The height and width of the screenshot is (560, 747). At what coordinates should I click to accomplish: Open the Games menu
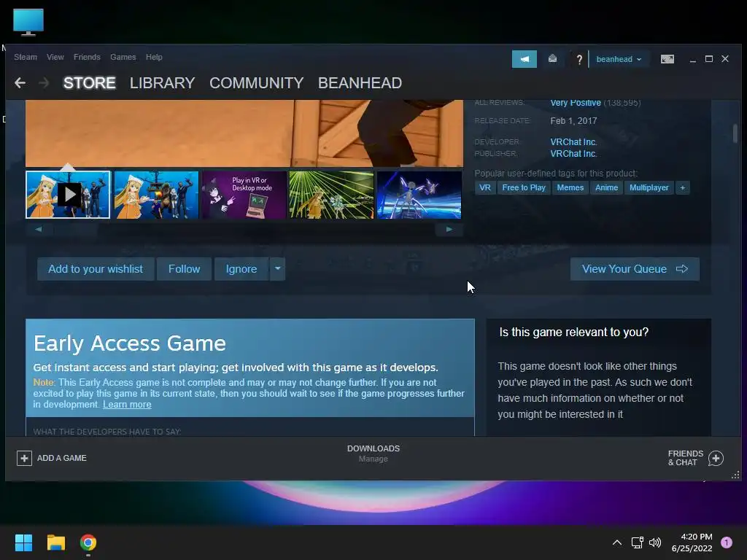point(123,57)
